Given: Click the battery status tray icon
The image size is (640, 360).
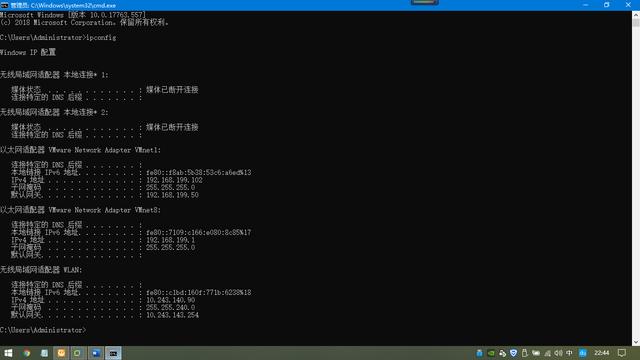Looking at the screenshot, I should tap(536, 353).
